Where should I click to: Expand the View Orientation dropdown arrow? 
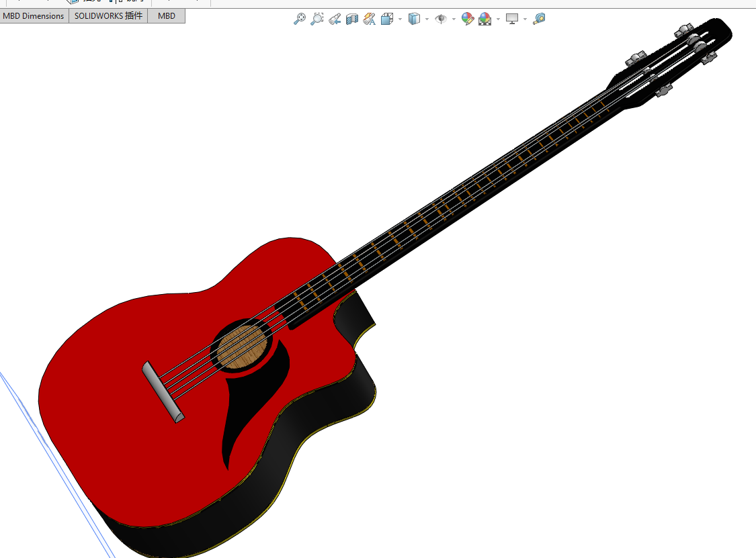(x=401, y=19)
